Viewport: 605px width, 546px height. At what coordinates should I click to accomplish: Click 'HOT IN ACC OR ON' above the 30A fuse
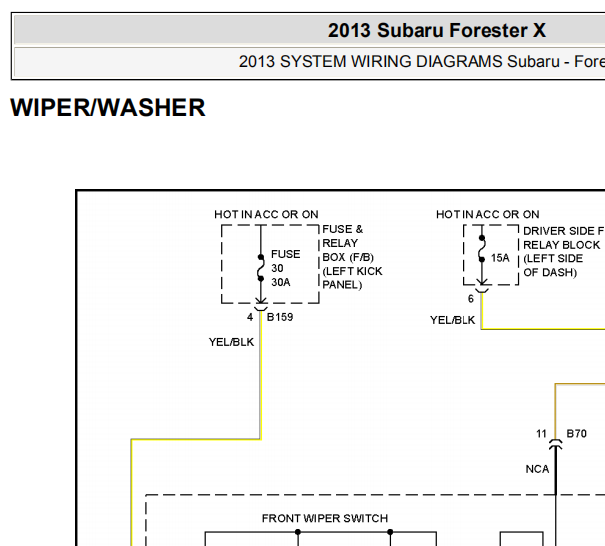[x=266, y=214]
